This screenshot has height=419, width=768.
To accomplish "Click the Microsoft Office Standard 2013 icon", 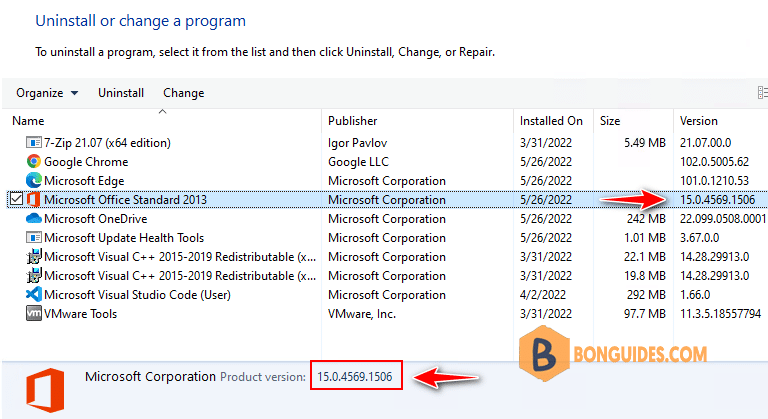I will [33, 199].
